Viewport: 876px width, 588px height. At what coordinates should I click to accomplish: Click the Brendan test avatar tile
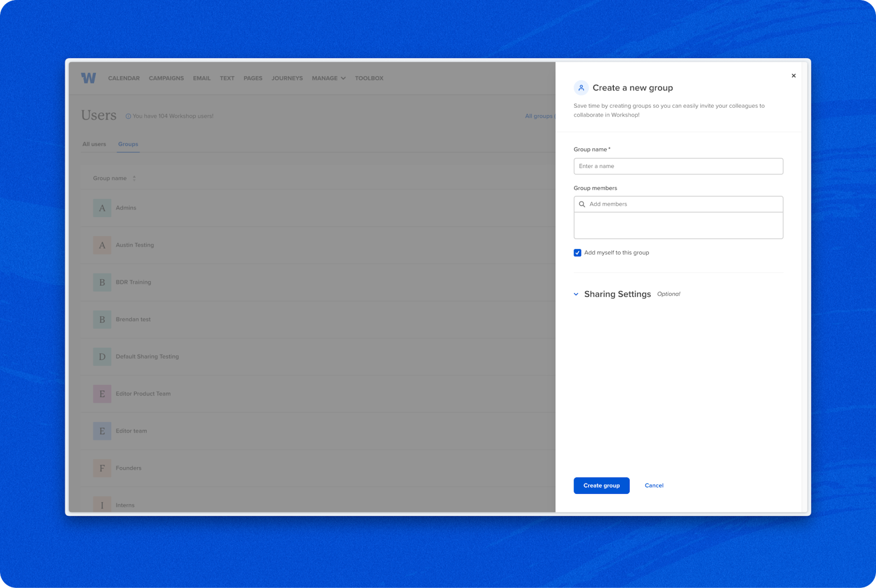click(x=102, y=320)
